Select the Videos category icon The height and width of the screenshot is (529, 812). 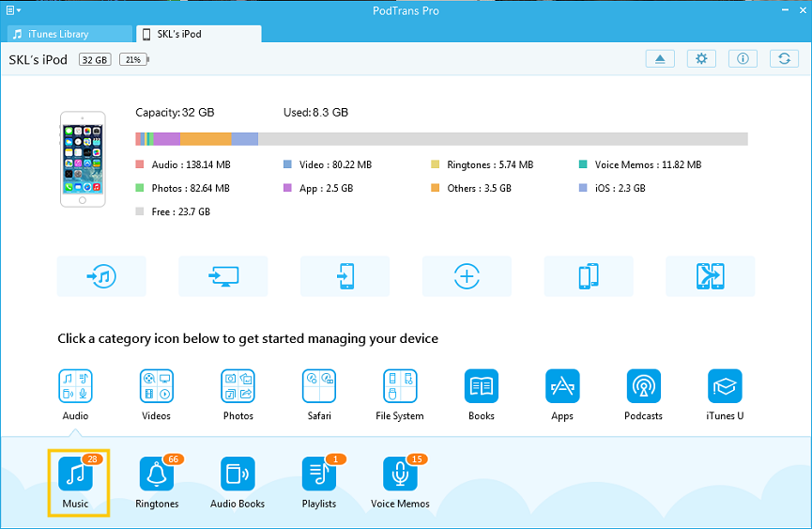click(x=157, y=386)
